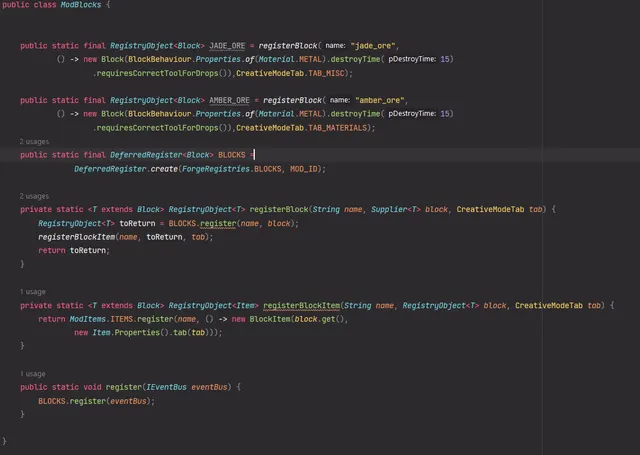The width and height of the screenshot is (640, 455).
Task: Click the name: hint before "amber_ore"
Action: tap(340, 100)
